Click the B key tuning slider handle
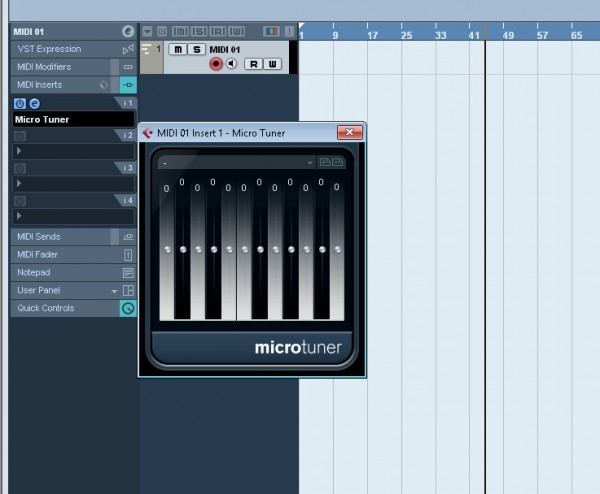Image resolution: width=600 pixels, height=494 pixels. click(x=338, y=250)
